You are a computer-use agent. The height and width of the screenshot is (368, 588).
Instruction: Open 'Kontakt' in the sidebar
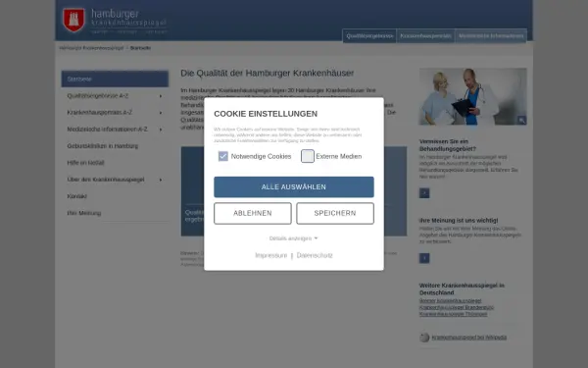(76, 196)
